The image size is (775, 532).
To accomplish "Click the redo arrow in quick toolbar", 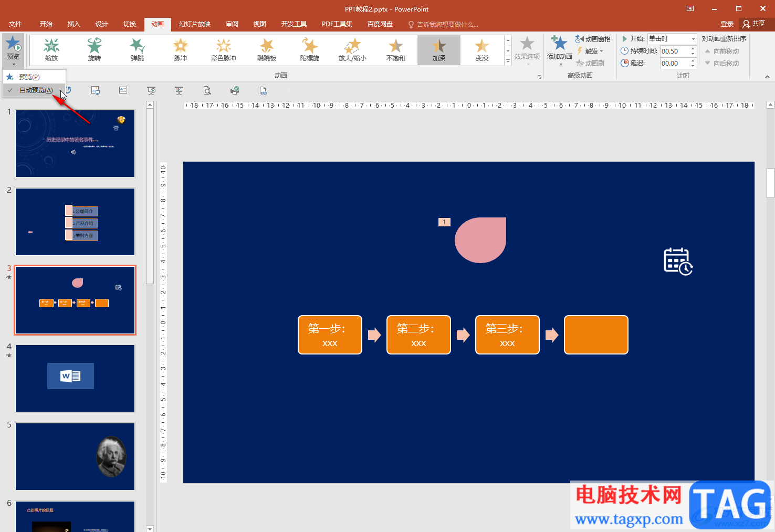I will [68, 90].
